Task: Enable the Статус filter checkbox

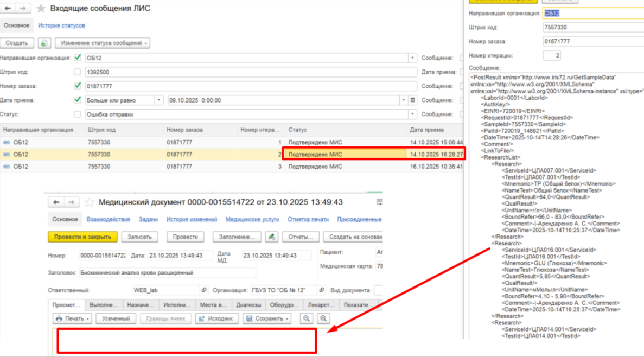Action: coord(77,114)
